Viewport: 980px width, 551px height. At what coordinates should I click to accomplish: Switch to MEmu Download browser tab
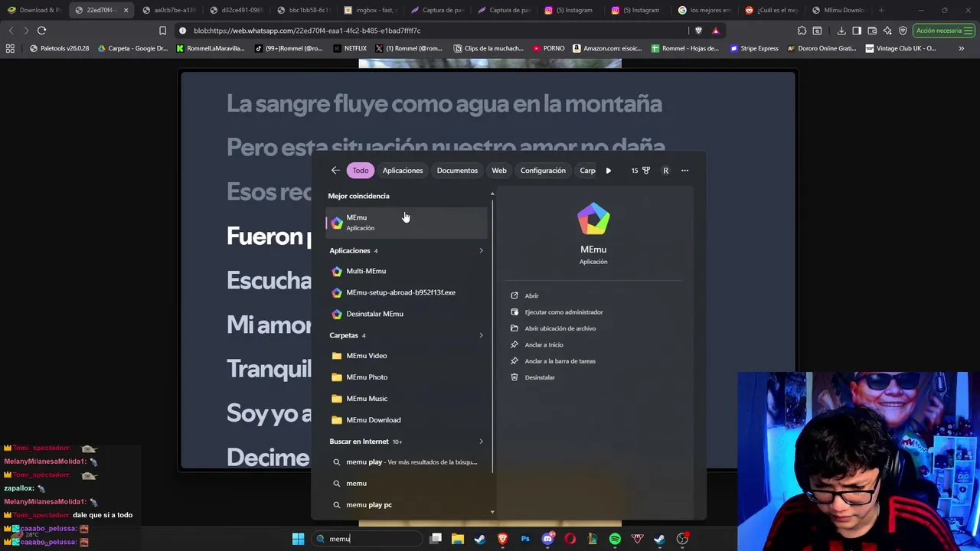[838, 10]
